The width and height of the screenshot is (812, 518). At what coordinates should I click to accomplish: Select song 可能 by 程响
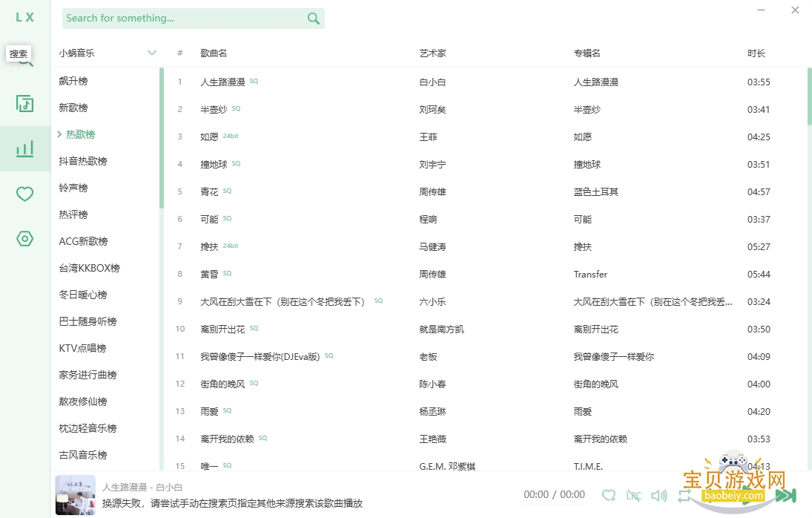point(209,219)
